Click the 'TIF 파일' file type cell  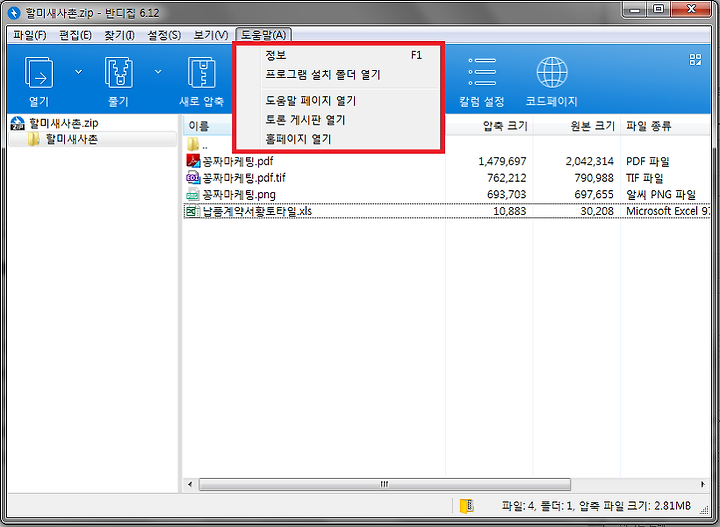tap(644, 178)
